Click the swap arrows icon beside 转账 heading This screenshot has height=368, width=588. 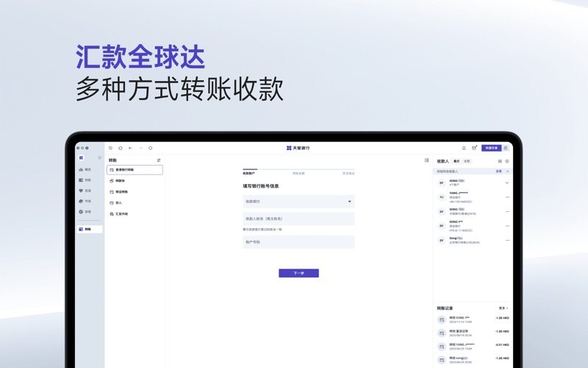click(x=159, y=160)
